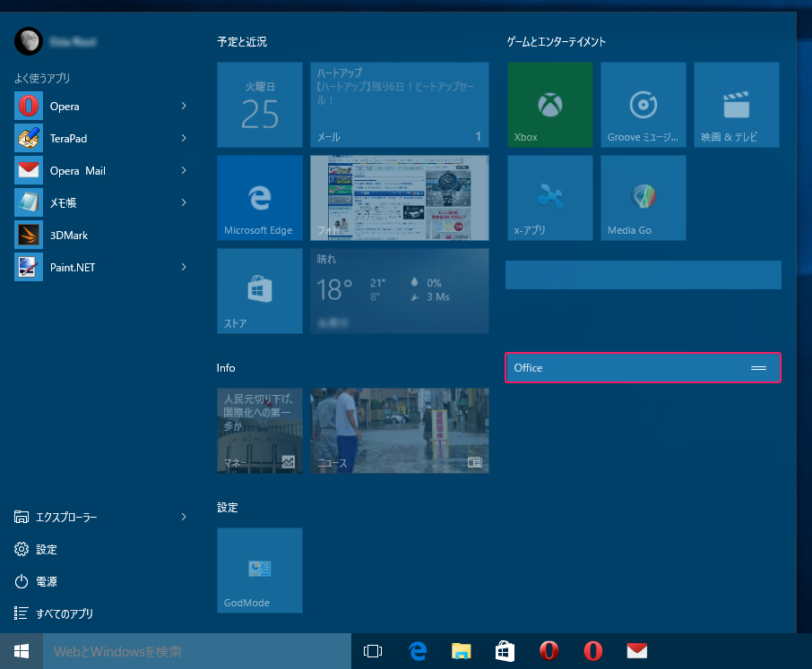The width and height of the screenshot is (812, 669).
Task: Click the Office group name field
Action: click(644, 368)
